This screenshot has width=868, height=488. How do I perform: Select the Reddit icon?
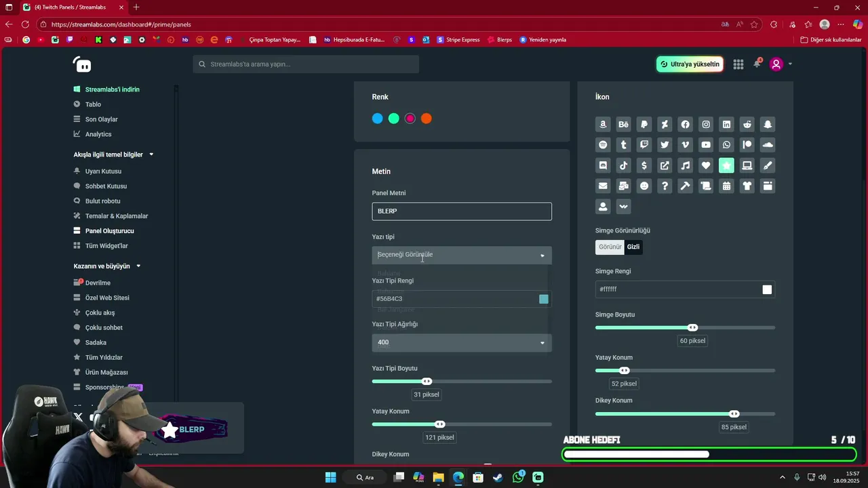[x=747, y=124]
